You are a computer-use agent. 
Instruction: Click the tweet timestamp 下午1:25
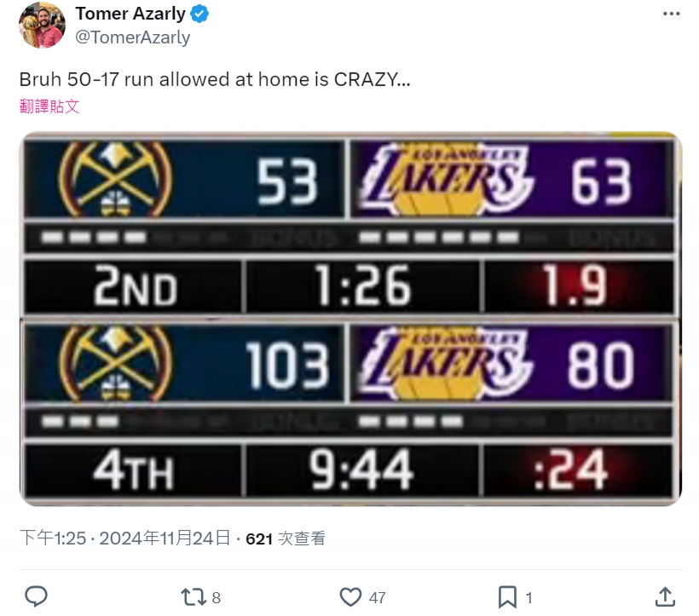click(53, 538)
